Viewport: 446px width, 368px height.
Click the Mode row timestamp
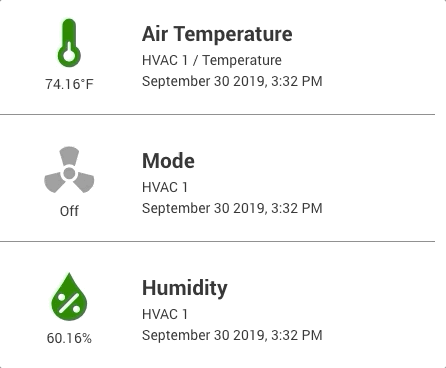(x=232, y=208)
